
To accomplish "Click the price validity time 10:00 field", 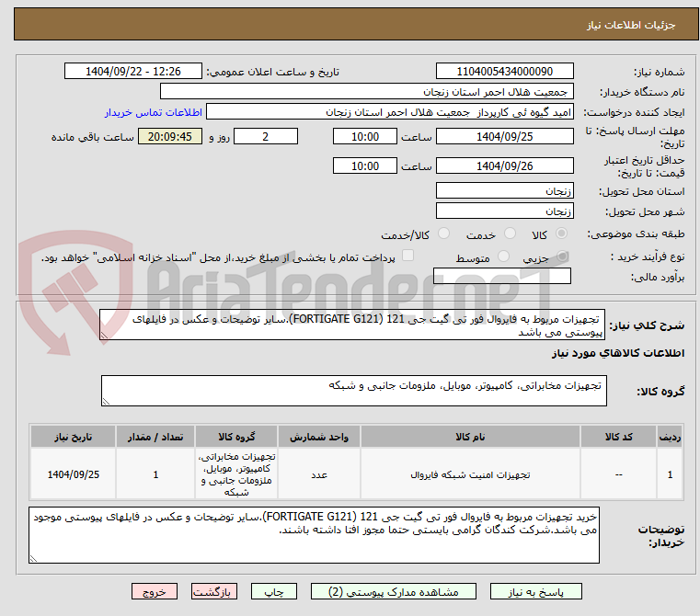I will [x=365, y=165].
